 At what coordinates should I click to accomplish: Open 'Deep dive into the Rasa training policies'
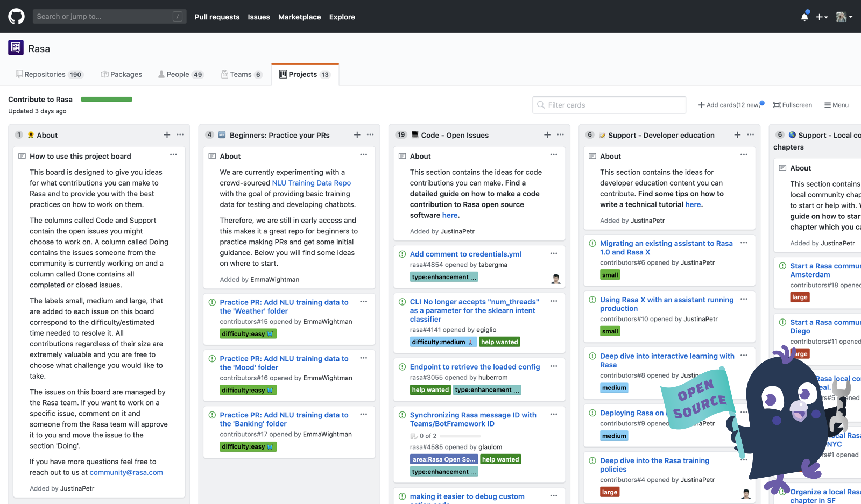[x=655, y=465]
